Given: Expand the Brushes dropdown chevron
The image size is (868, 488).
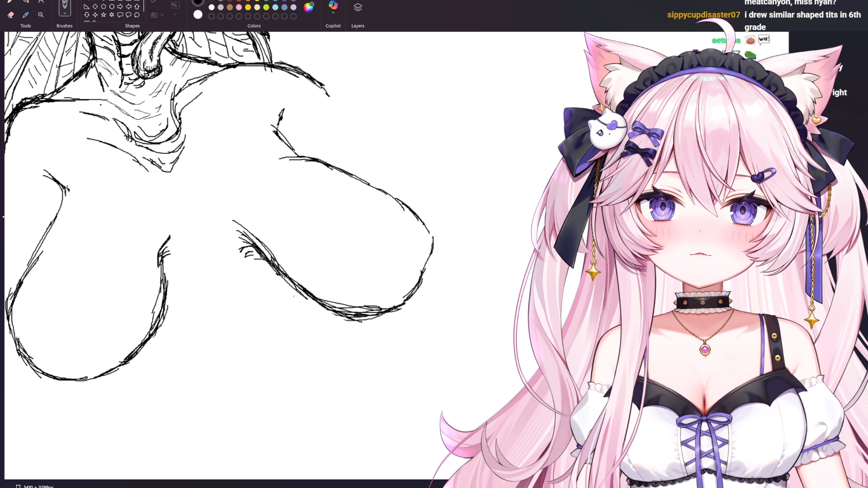Looking at the screenshot, I should click(65, 14).
